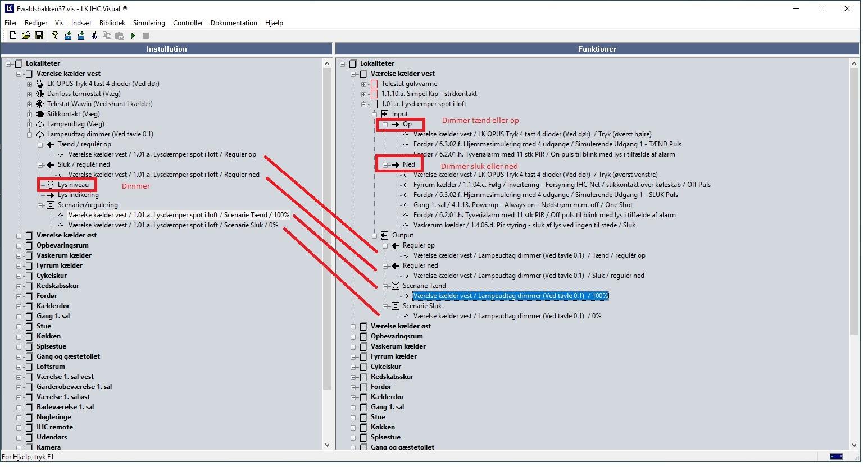Expand Danfoss termostat (Væg) in Installation
This screenshot has width=868, height=467.
click(x=30, y=94)
